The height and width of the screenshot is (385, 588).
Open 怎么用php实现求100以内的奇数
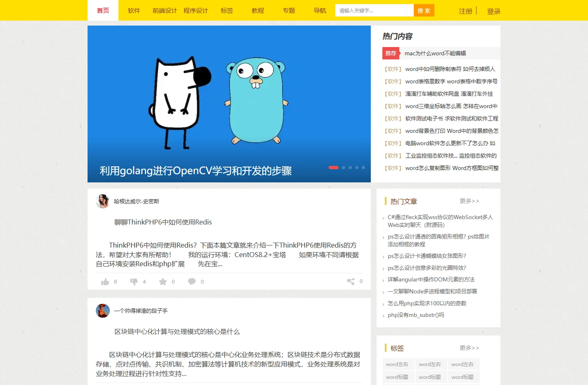tap(427, 303)
